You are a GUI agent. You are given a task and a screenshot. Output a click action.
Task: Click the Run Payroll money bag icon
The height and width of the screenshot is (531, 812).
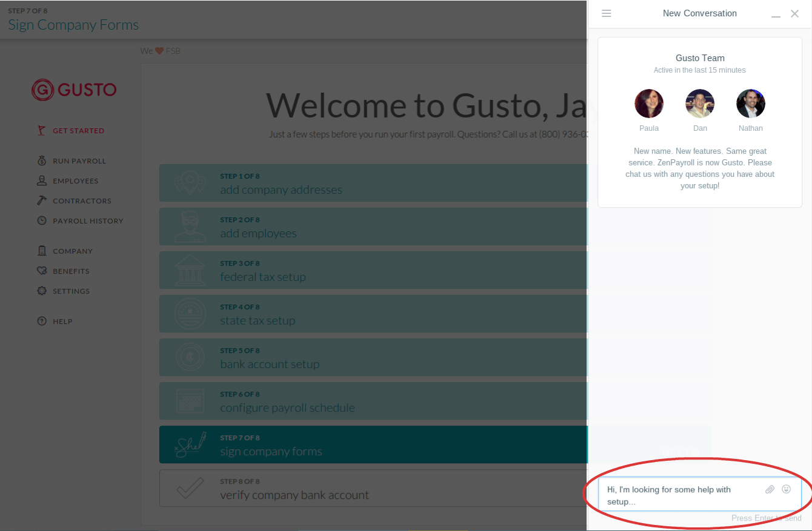click(x=41, y=160)
